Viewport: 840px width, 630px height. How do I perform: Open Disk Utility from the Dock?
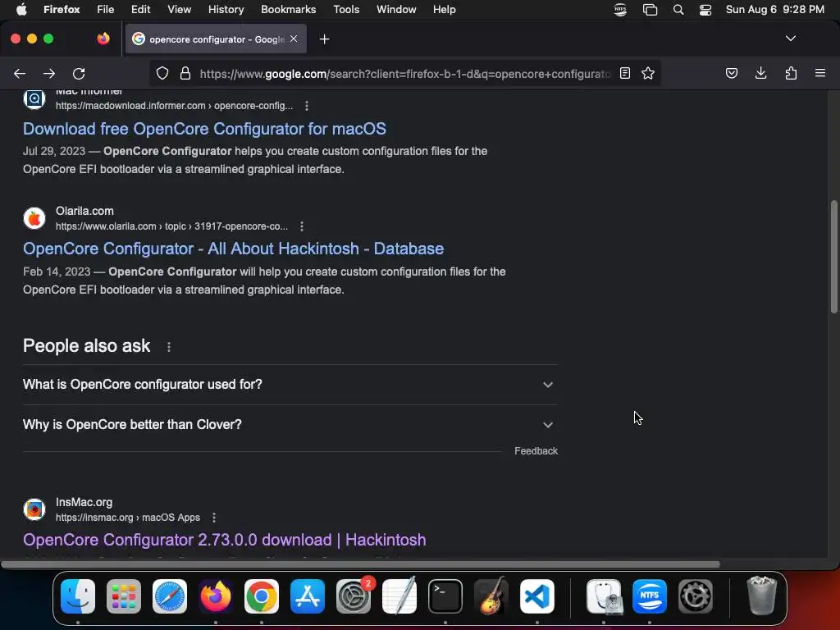click(x=604, y=596)
